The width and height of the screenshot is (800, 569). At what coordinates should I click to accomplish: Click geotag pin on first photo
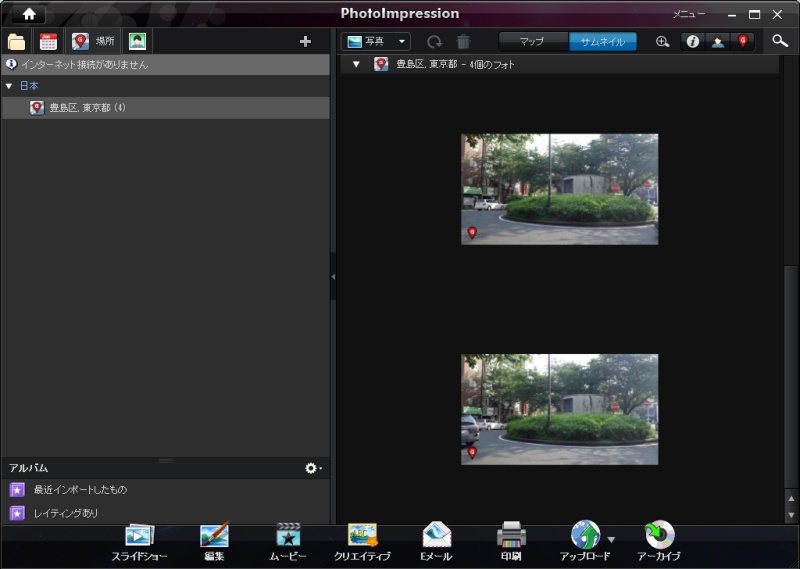(x=472, y=233)
